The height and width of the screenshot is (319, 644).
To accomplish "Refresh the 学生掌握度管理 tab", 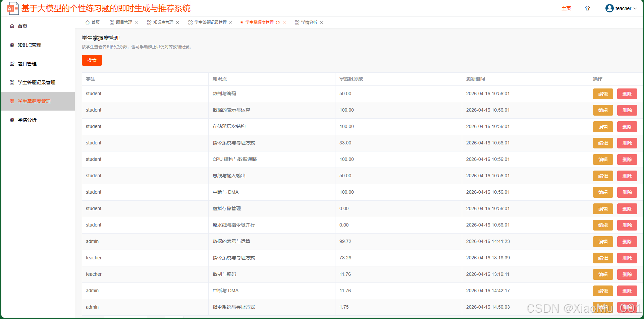I will tap(278, 22).
